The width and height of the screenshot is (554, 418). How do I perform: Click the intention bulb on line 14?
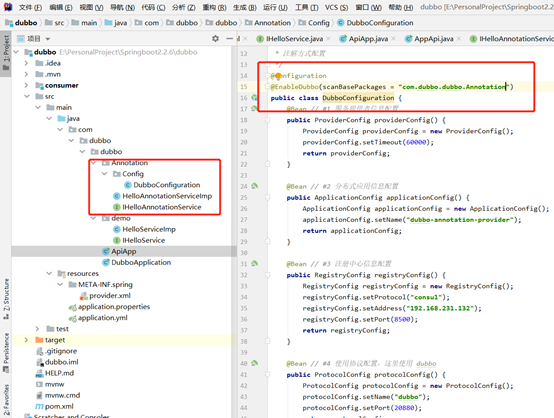278,75
